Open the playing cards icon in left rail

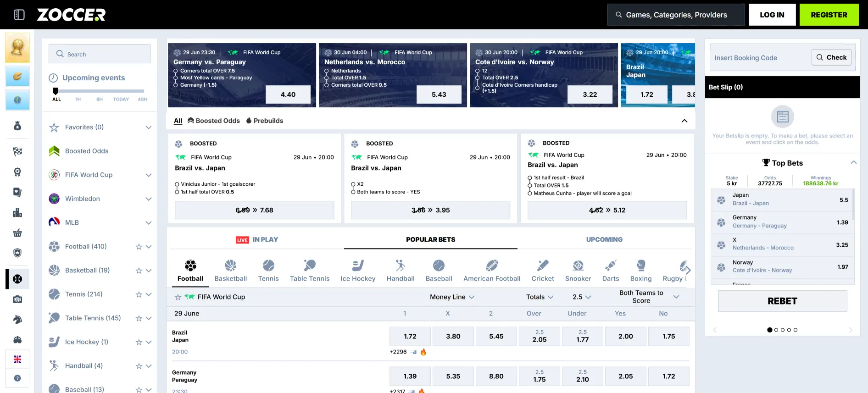pyautogui.click(x=17, y=192)
